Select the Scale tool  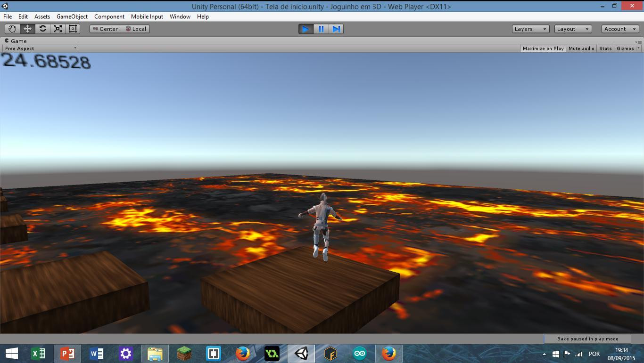[x=58, y=29]
